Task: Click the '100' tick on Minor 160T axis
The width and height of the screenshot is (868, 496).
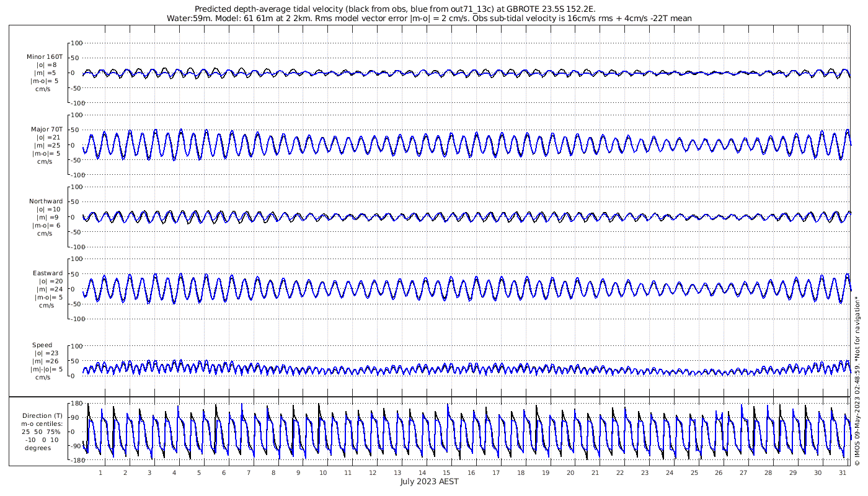Action: click(77, 43)
